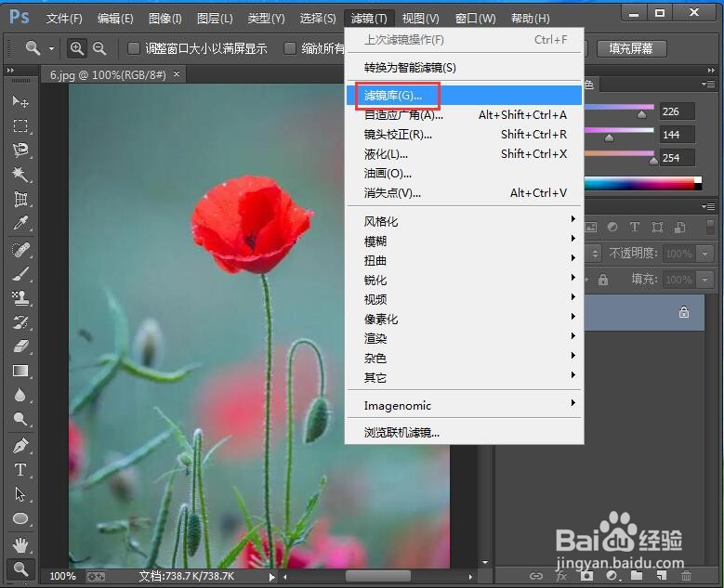Screen dimensions: 724x588
Task: Choose 消失点(V)... menu item
Action: pos(465,192)
